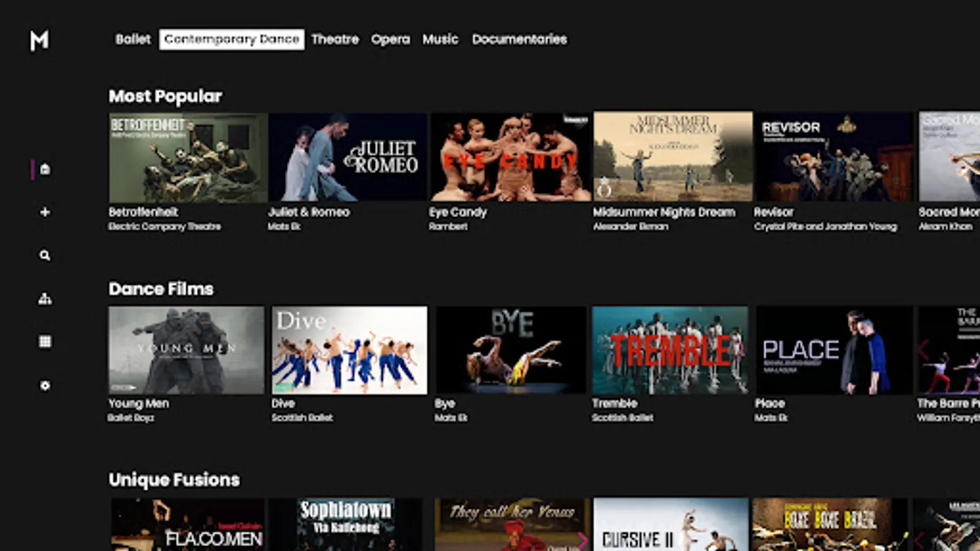Screen dimensions: 980x551
Task: Click the 'Place' title text
Action: (x=770, y=403)
